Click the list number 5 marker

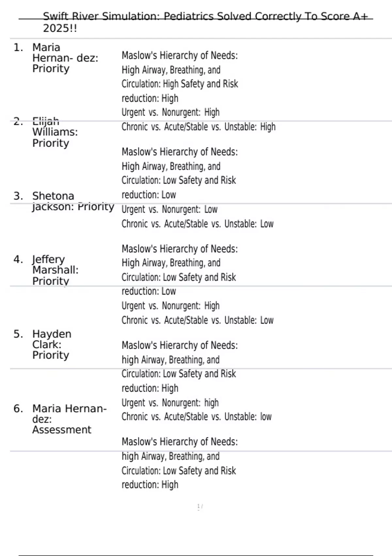coord(18,334)
